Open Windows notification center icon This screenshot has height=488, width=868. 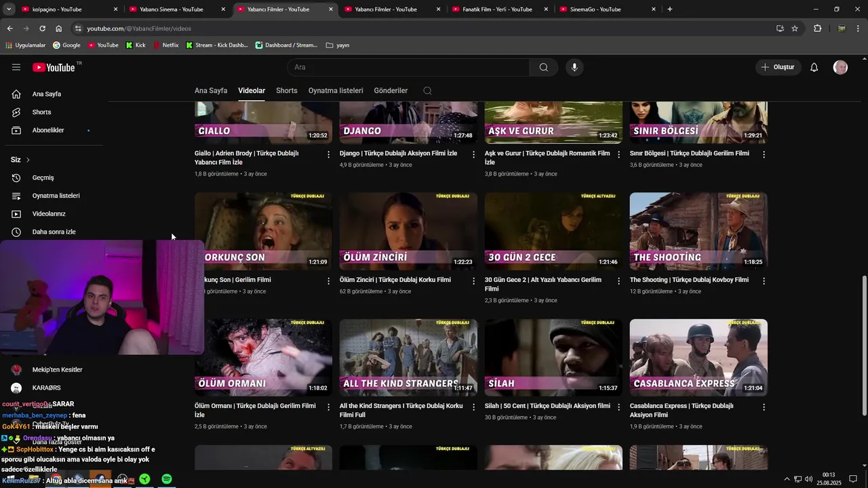[x=853, y=479]
